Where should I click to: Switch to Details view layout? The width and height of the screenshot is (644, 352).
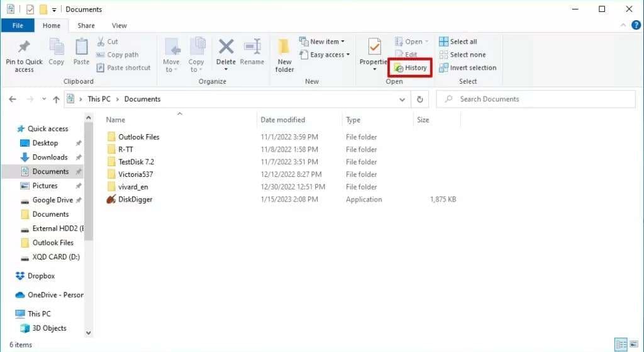pos(621,344)
